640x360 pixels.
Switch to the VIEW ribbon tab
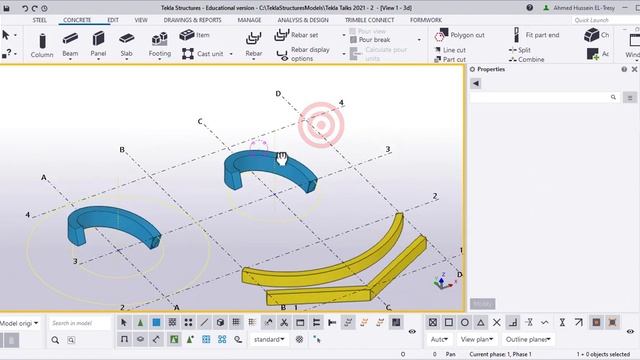[141, 20]
